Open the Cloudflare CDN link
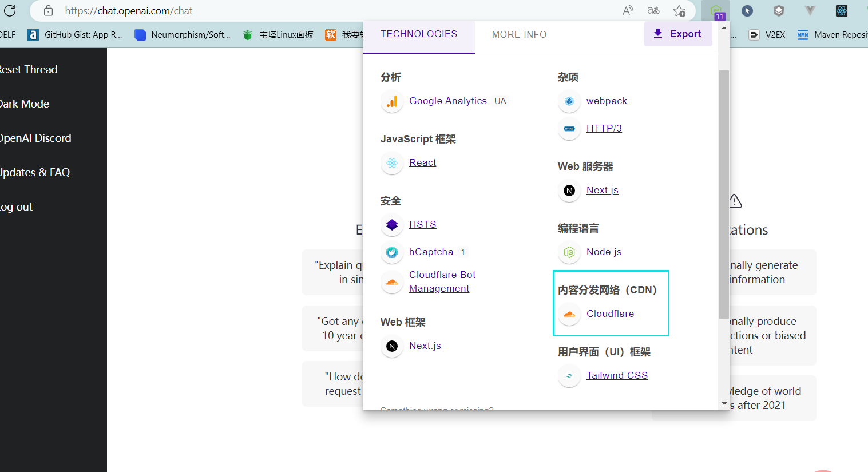 click(x=611, y=314)
